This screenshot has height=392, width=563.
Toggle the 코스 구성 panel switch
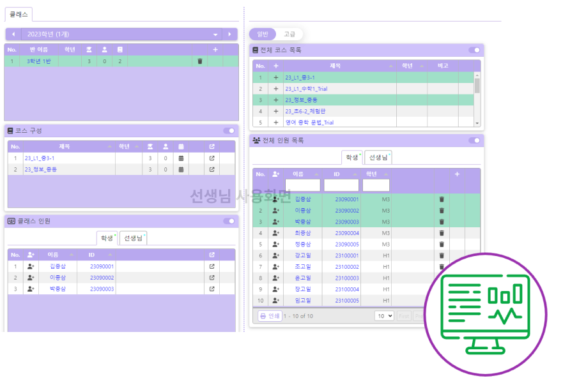coord(229,131)
